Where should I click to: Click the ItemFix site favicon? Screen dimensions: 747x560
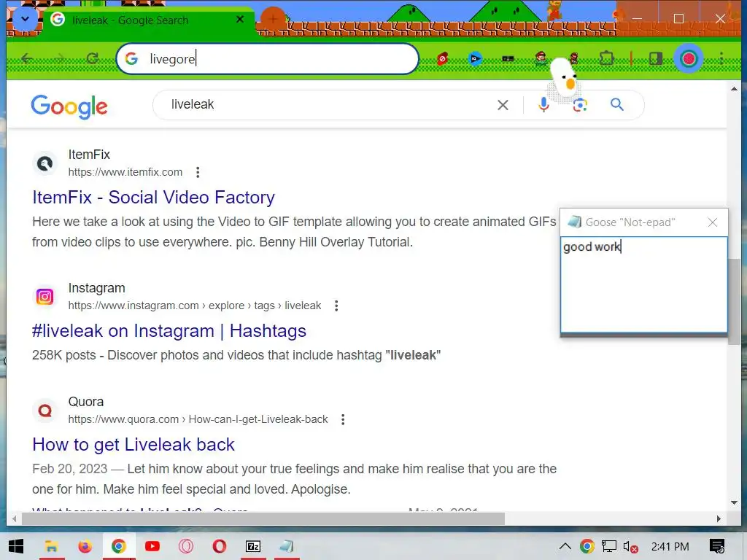point(44,164)
